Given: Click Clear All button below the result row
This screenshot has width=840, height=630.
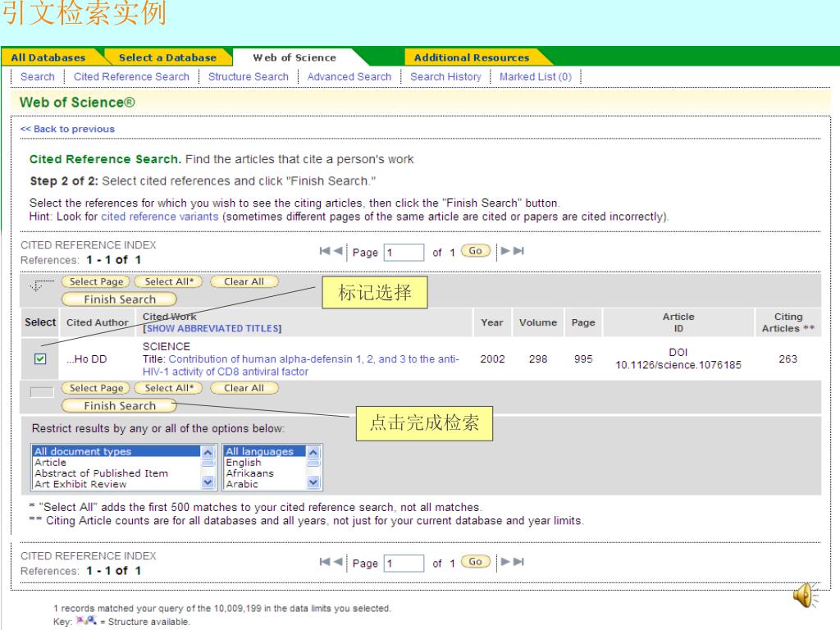Looking at the screenshot, I should pos(244,388).
